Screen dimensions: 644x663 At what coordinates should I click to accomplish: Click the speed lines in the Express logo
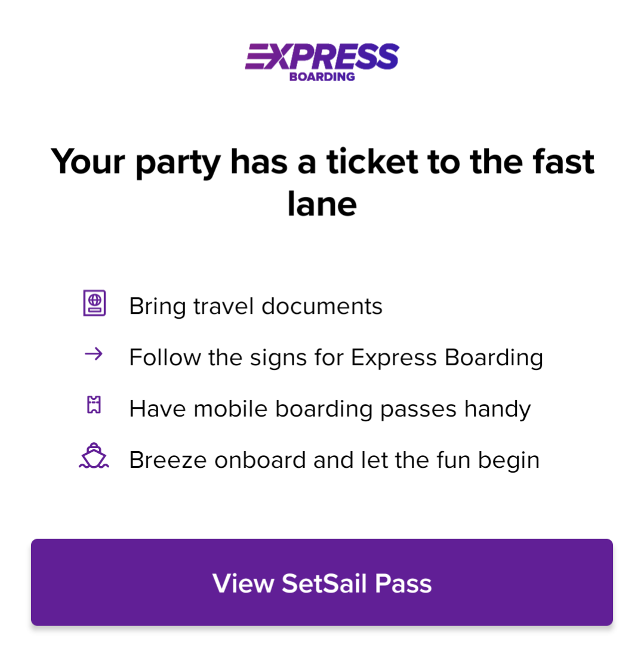coord(257,56)
